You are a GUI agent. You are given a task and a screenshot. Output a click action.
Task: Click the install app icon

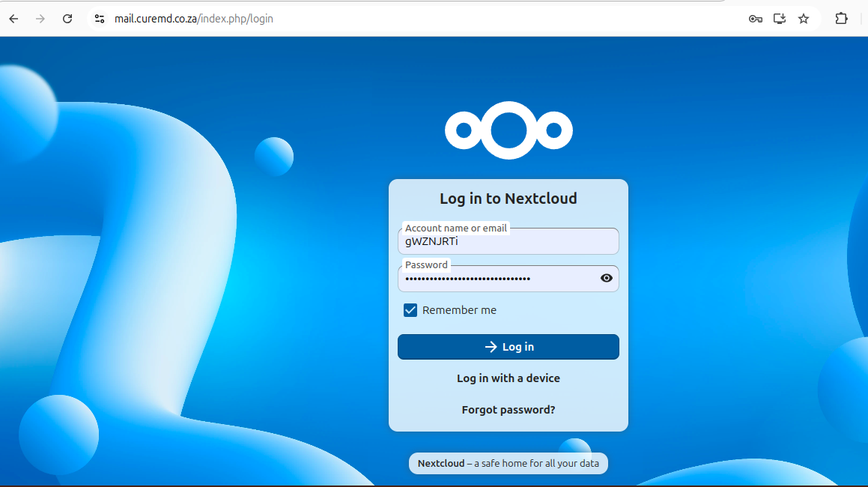tap(780, 19)
